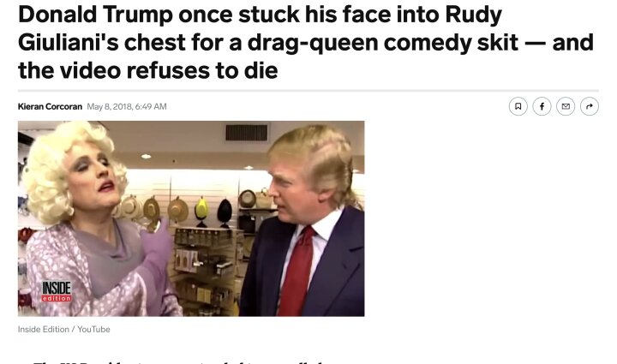Click the Inside Edition / YouTube caption
The image size is (617, 364).
tap(63, 330)
